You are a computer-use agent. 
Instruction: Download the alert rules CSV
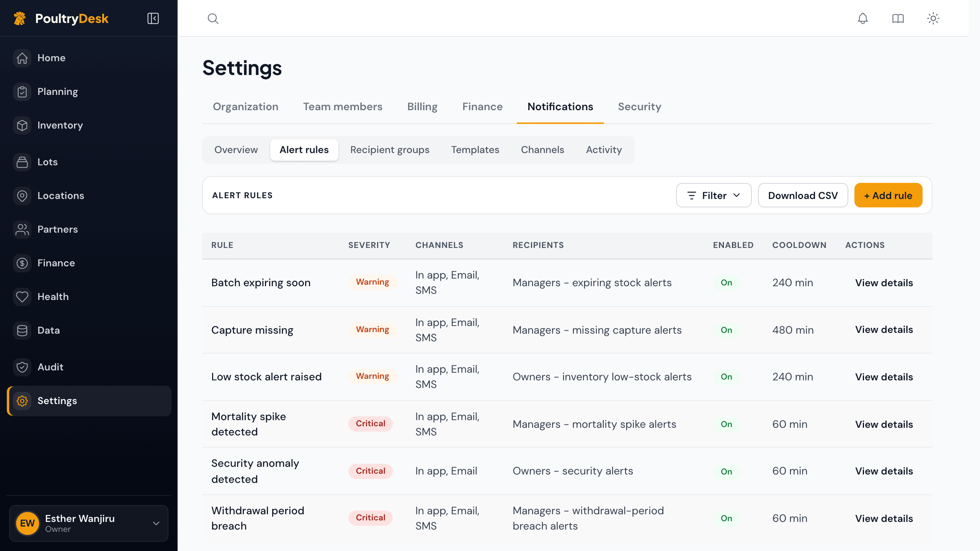pyautogui.click(x=803, y=196)
